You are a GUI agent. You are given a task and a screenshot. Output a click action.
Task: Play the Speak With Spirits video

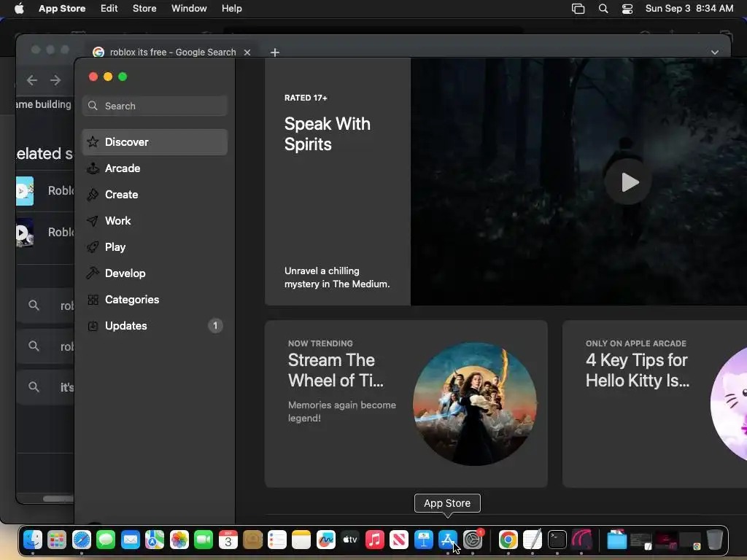pyautogui.click(x=627, y=182)
